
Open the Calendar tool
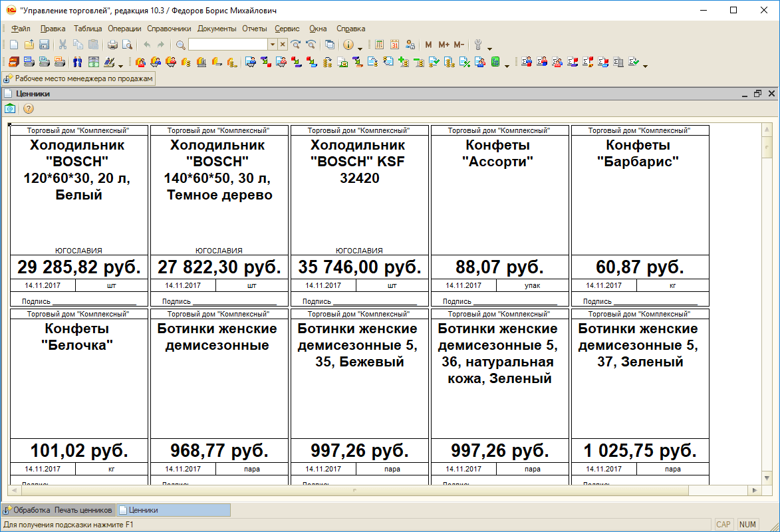point(394,45)
